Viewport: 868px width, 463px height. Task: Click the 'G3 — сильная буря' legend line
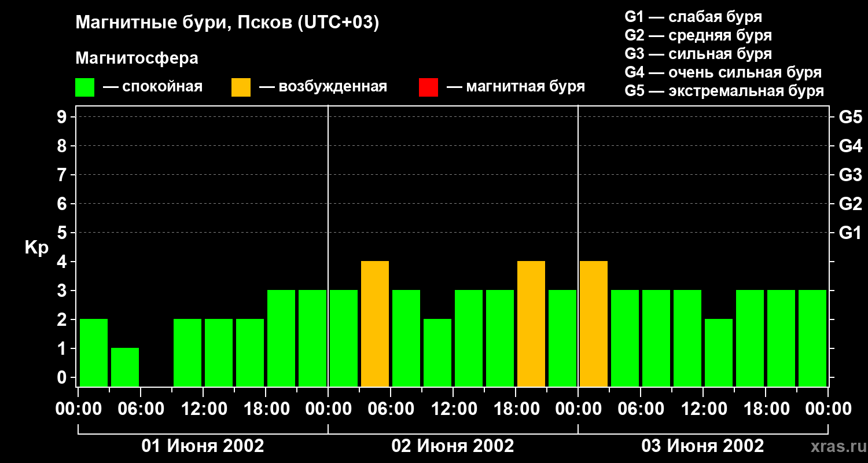tap(698, 54)
